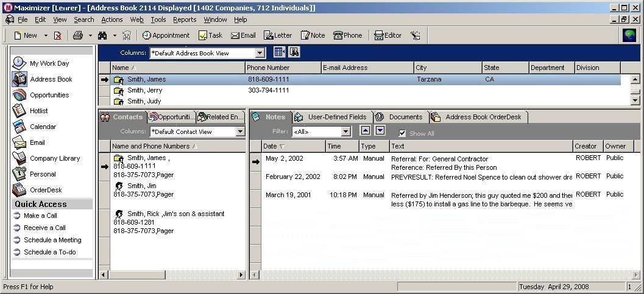Toggle the Show All checkbox
The image size is (644, 294).
pos(402,133)
